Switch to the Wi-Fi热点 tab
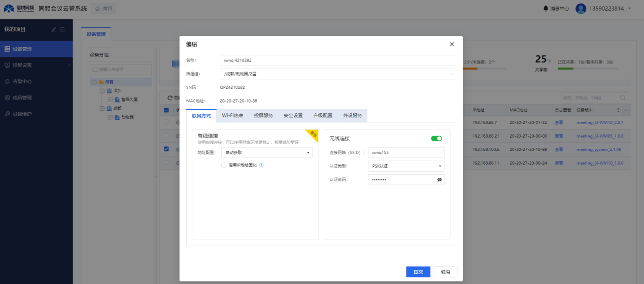The width and height of the screenshot is (644, 284). [232, 116]
